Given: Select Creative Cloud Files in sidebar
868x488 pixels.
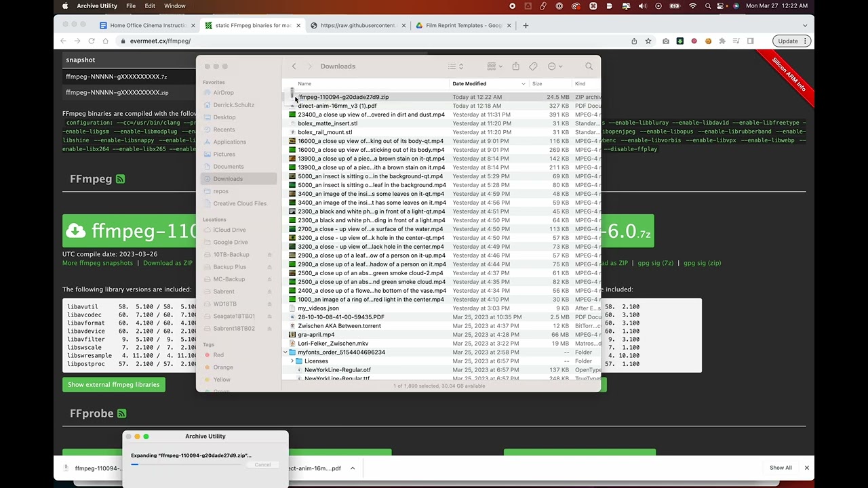Looking at the screenshot, I should 239,203.
